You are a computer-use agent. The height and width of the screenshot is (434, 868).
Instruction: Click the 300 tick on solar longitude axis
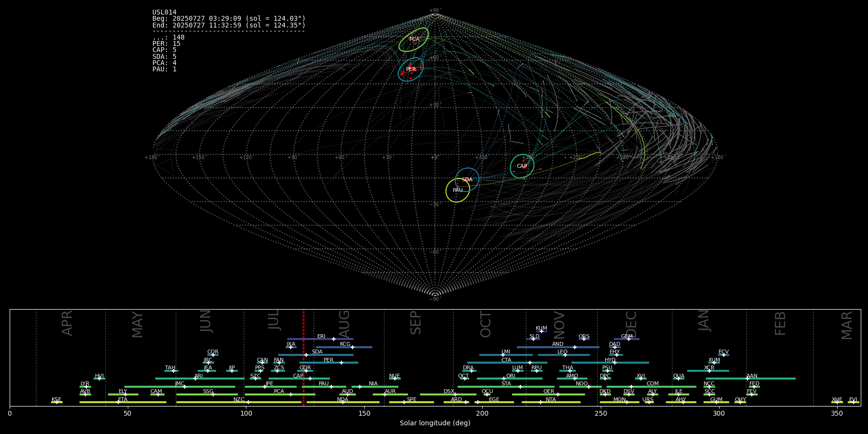[x=719, y=413]
